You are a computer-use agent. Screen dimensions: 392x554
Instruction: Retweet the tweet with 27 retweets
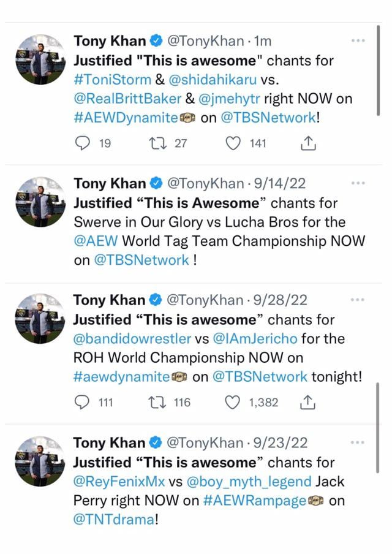tap(156, 143)
